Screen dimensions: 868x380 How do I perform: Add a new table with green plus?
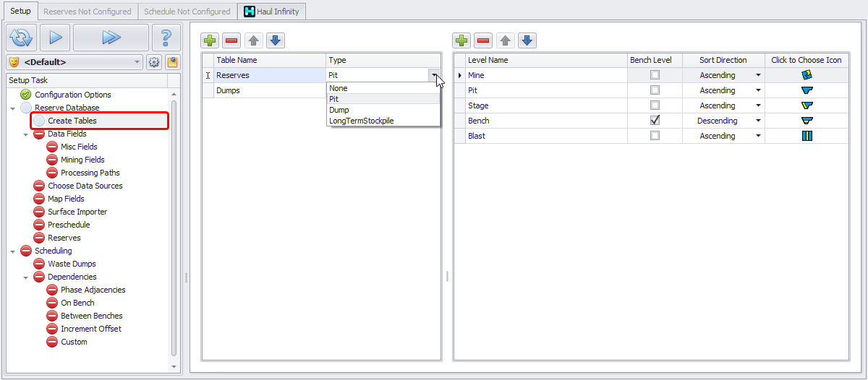(x=210, y=40)
